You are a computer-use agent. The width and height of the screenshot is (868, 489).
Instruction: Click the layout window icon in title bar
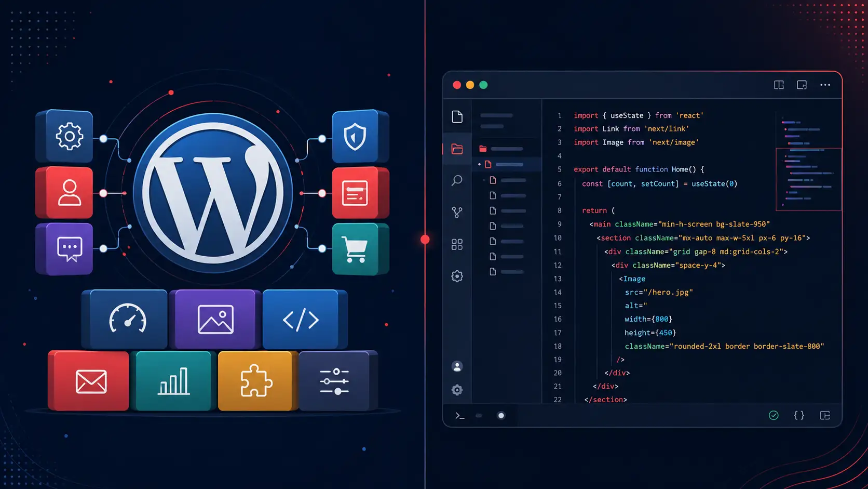(802, 85)
